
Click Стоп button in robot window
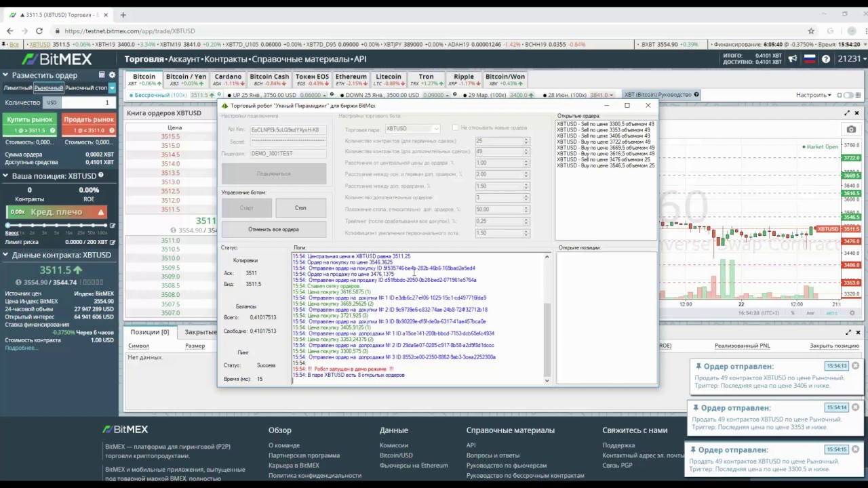tap(300, 208)
